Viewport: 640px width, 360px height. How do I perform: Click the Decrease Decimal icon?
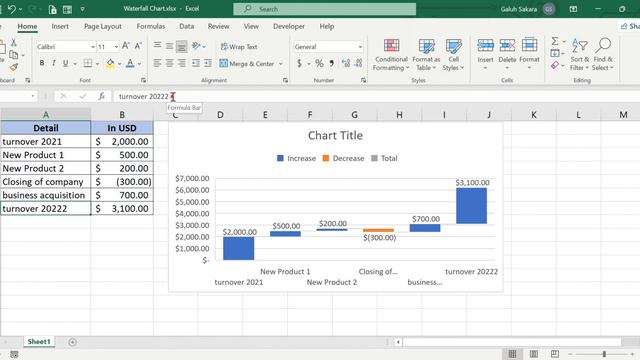coord(358,63)
